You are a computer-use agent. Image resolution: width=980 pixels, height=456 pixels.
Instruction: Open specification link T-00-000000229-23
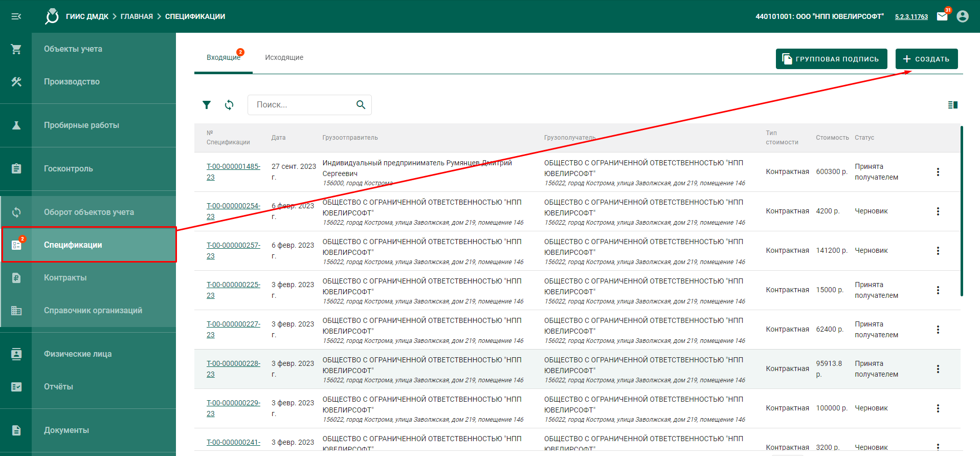[x=233, y=408]
